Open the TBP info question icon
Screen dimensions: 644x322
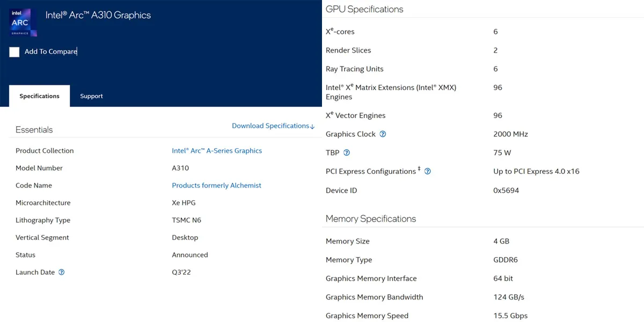(x=346, y=153)
